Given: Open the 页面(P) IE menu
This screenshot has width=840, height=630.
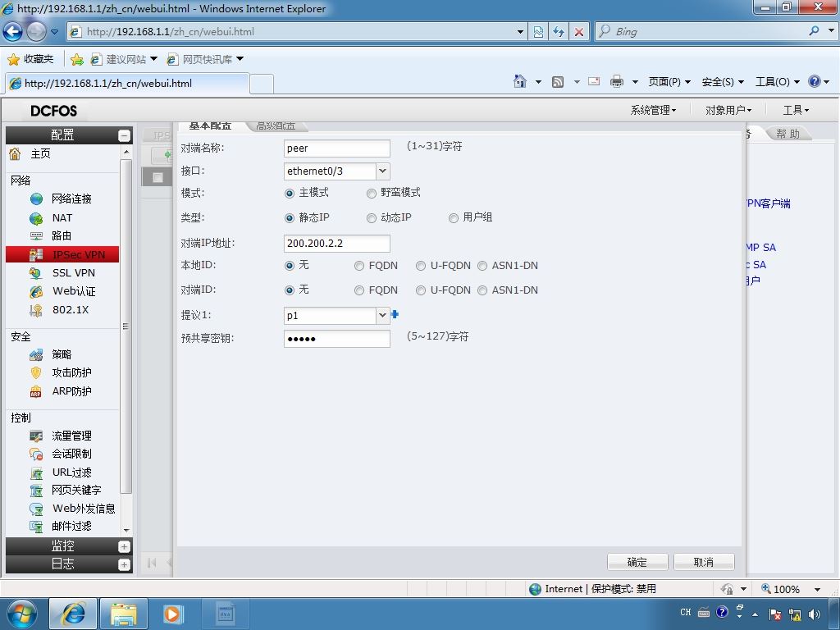Looking at the screenshot, I should (x=669, y=82).
